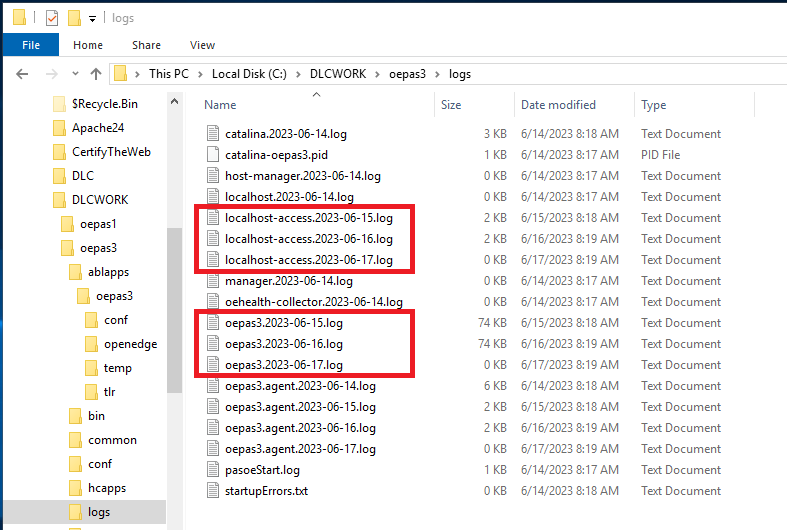Select manager.2023-06-14.log file icon
The height and width of the screenshot is (530, 787).
213,281
